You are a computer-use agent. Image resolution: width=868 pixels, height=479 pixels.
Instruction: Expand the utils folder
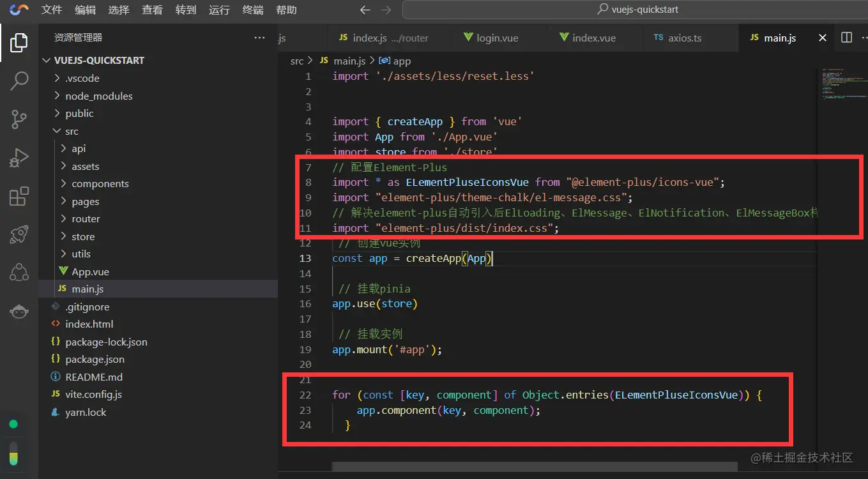pos(158,254)
